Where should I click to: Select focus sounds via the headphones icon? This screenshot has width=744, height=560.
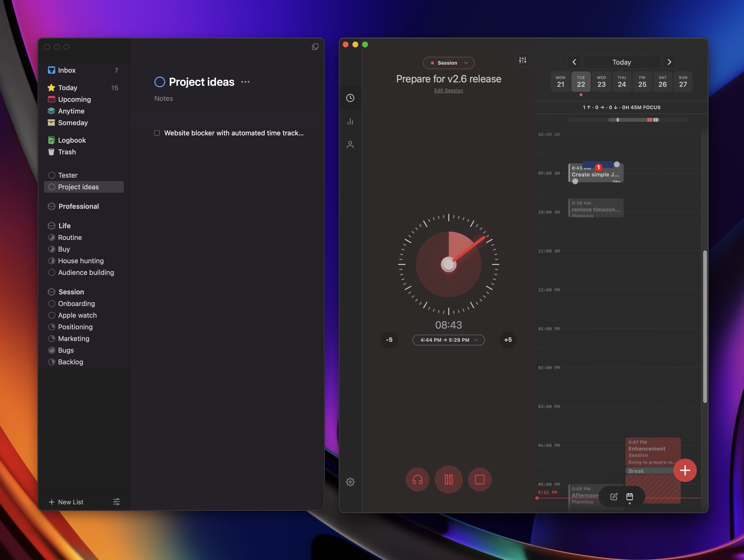click(417, 480)
